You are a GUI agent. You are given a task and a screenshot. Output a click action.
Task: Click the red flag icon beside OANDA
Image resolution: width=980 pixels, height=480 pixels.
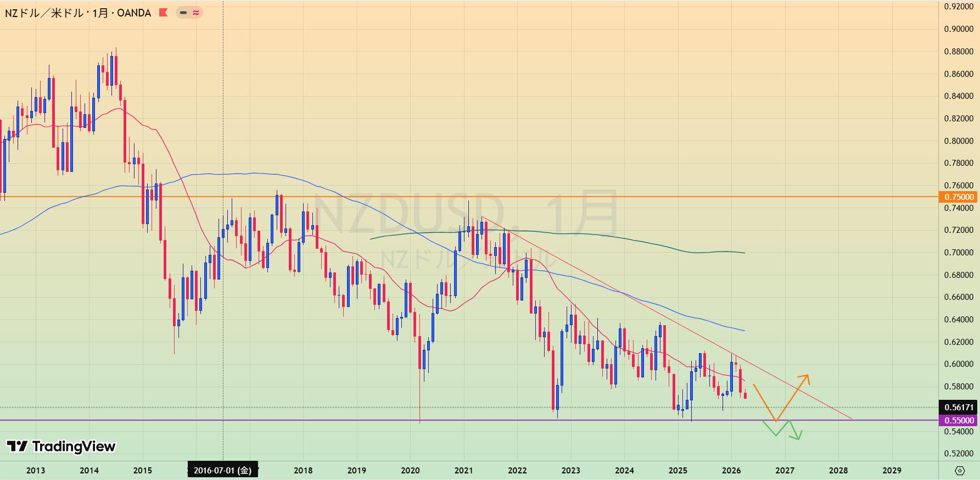[x=163, y=13]
